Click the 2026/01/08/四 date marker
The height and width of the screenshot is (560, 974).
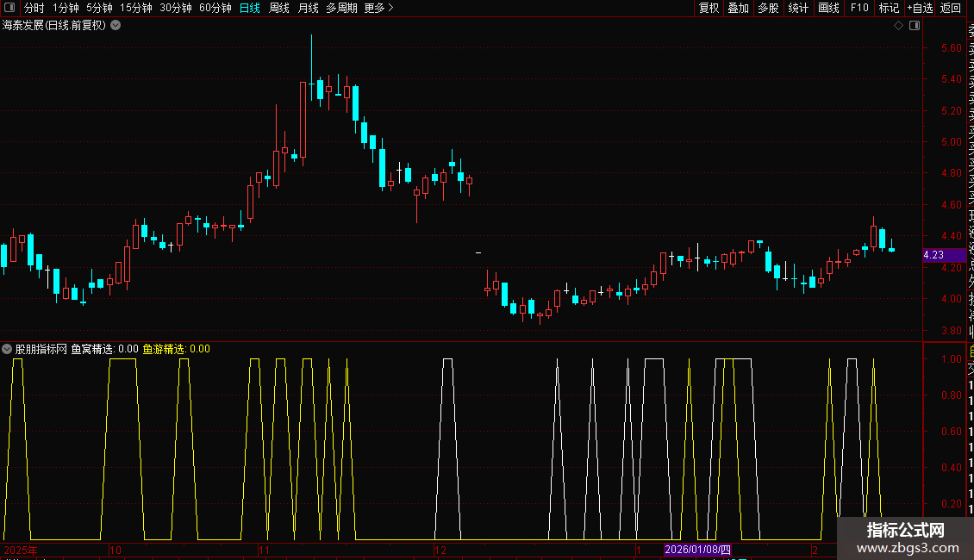point(697,550)
